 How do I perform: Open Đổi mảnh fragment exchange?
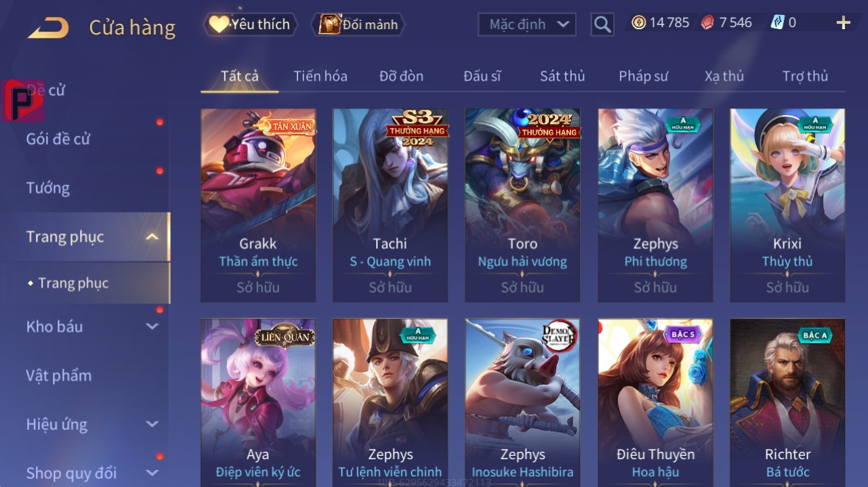[x=357, y=24]
